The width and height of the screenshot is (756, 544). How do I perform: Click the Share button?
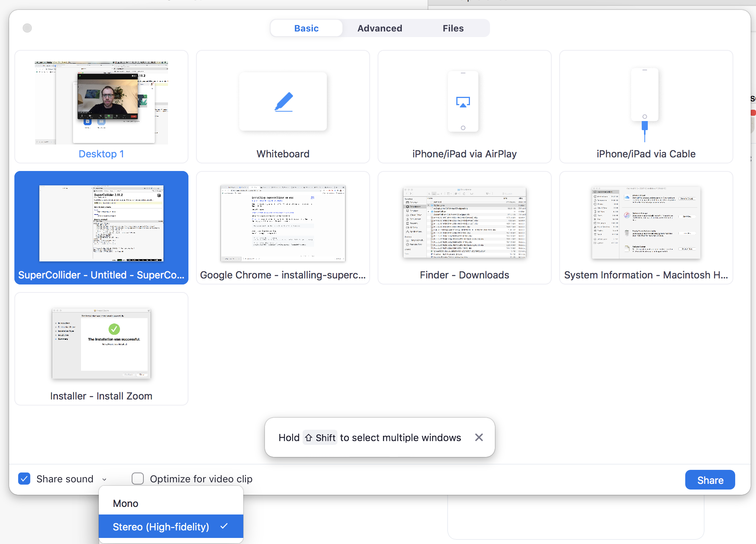pos(709,480)
